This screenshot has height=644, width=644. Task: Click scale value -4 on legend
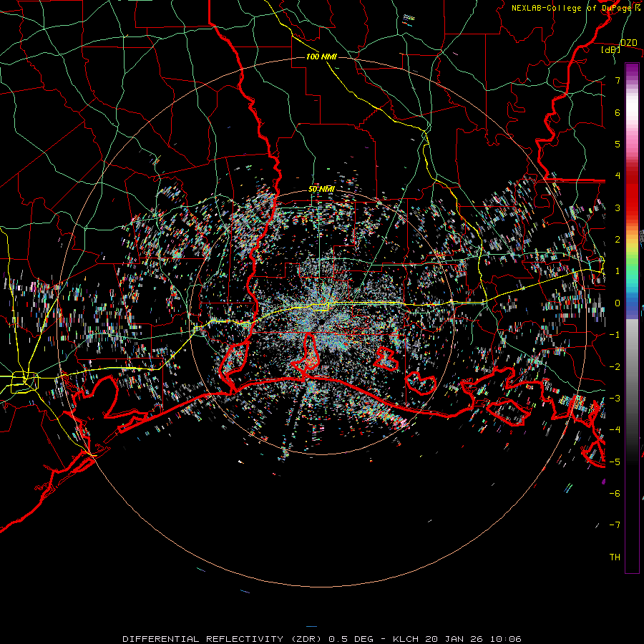click(x=615, y=430)
